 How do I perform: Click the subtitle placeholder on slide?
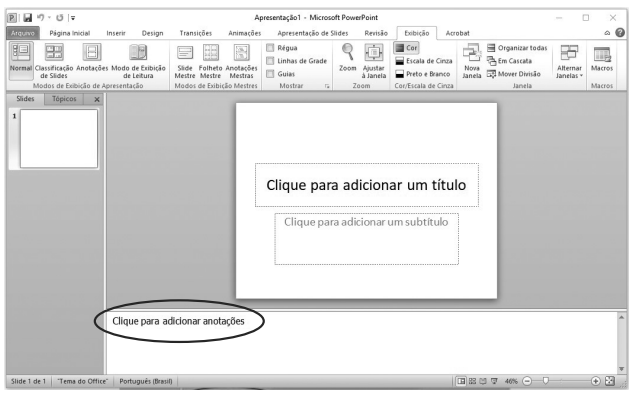tap(367, 239)
